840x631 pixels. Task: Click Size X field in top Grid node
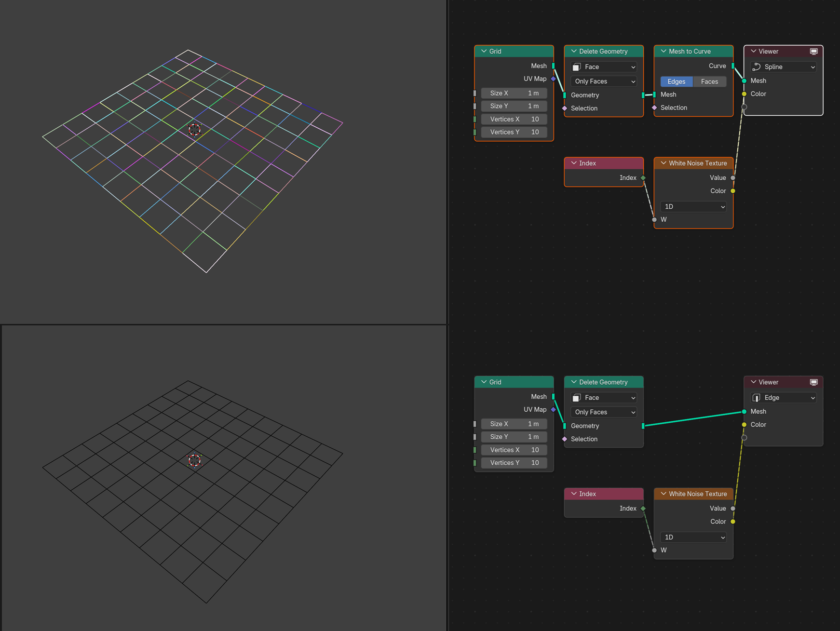514,93
